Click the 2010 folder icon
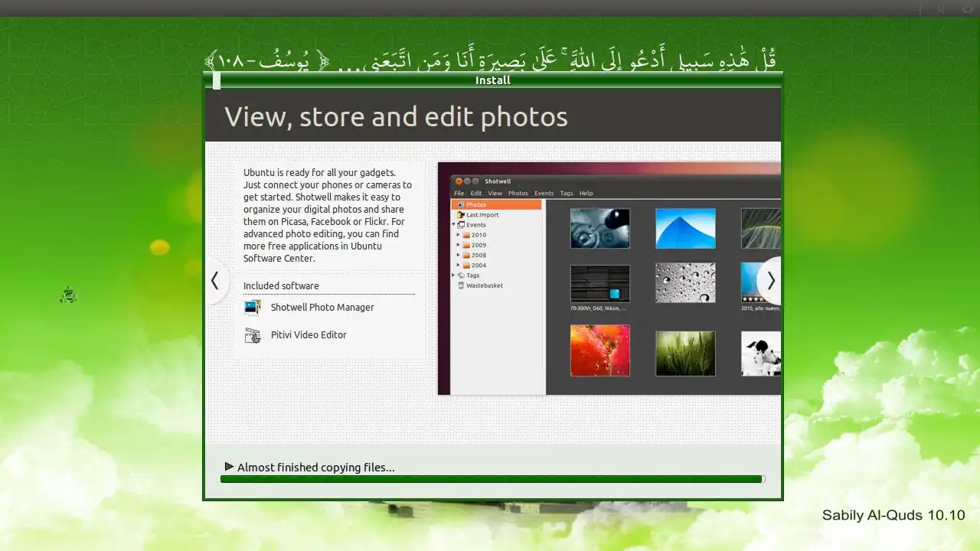Viewport: 980px width, 551px height. (466, 235)
